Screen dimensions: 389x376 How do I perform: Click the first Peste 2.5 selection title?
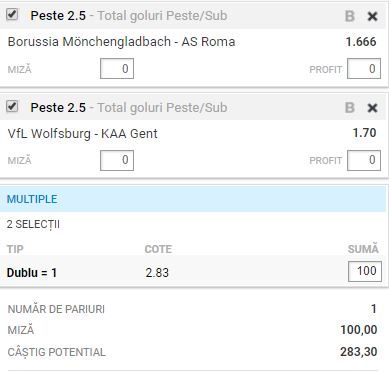click(x=58, y=16)
